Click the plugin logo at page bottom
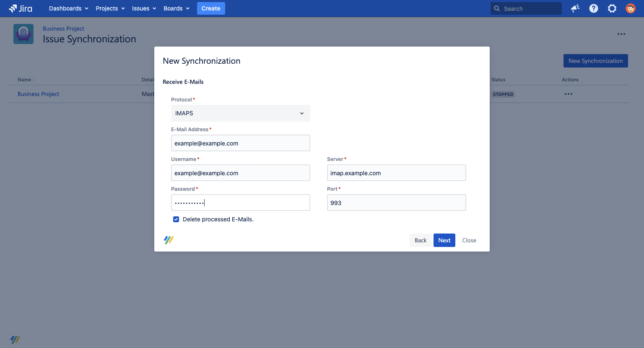The image size is (644, 348). click(16, 339)
